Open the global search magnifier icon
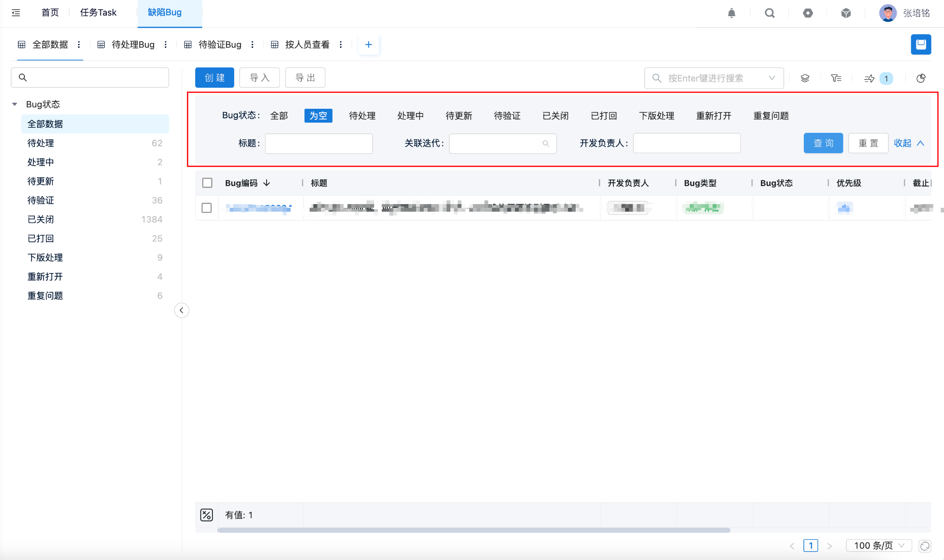This screenshot has height=560, width=944. [770, 13]
